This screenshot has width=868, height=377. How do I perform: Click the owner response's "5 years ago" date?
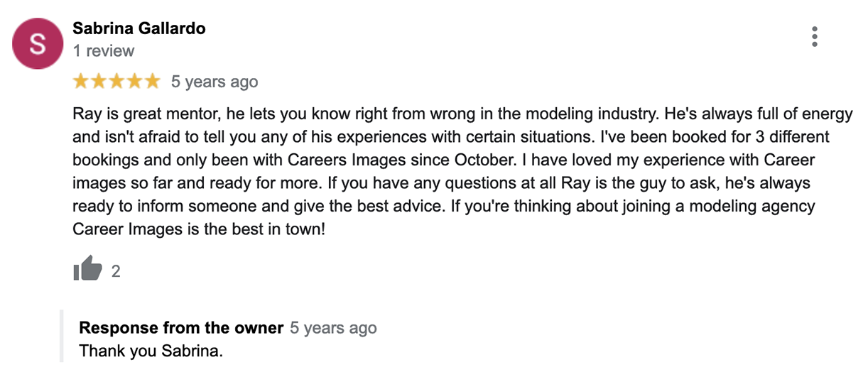pyautogui.click(x=333, y=328)
